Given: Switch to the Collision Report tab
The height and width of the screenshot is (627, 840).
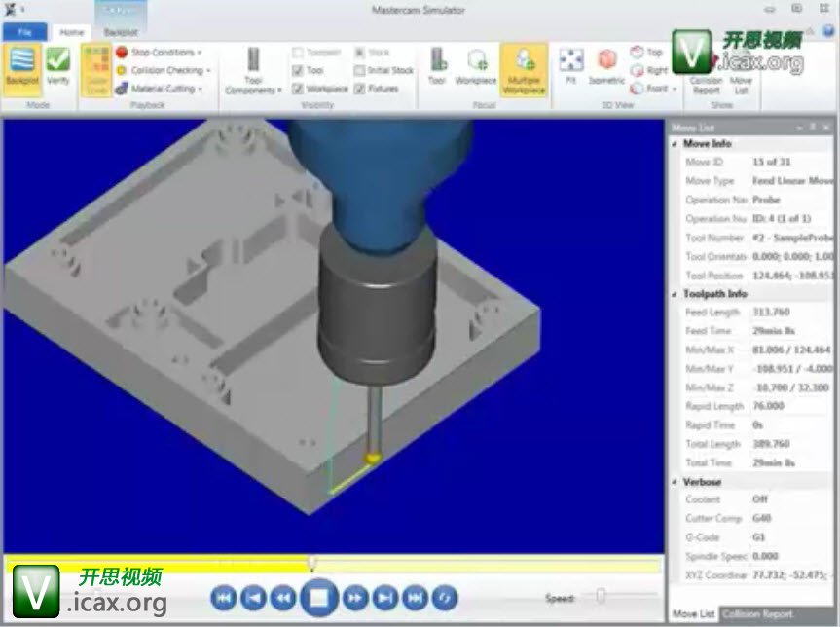Looking at the screenshot, I should (x=761, y=615).
